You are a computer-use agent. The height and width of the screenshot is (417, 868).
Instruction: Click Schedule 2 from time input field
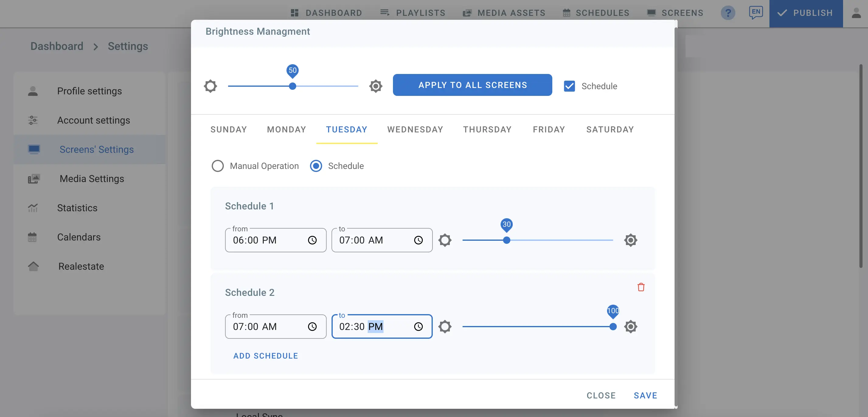266,326
